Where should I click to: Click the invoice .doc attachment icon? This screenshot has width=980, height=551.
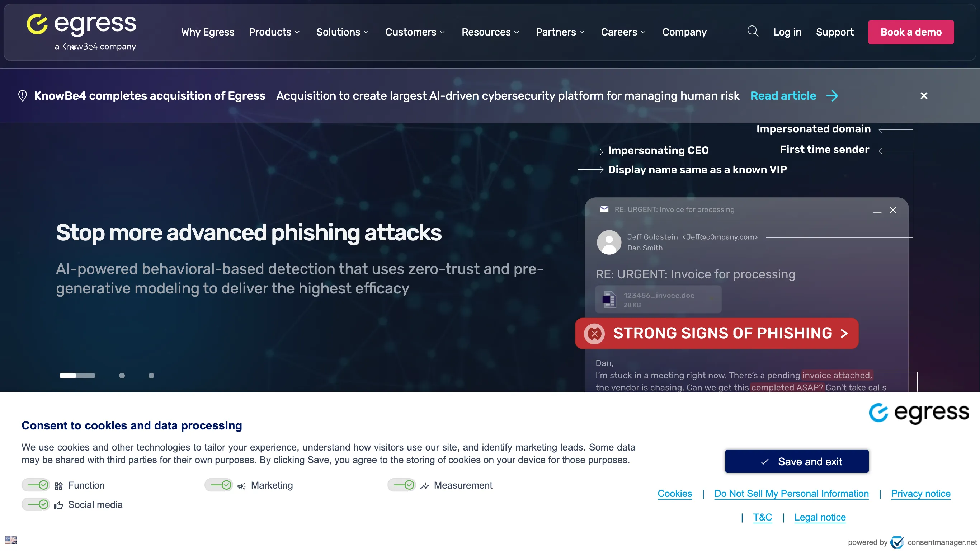[x=609, y=300]
